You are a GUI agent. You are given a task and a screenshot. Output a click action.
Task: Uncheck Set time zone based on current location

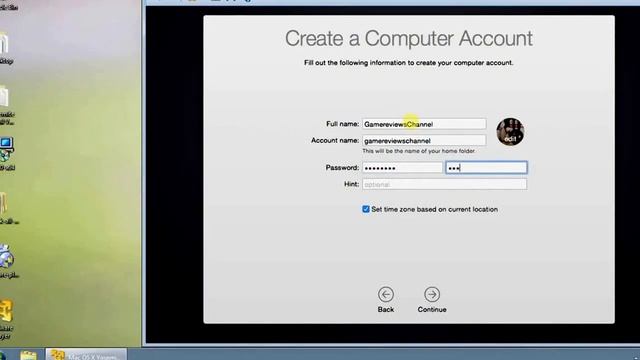click(x=366, y=209)
